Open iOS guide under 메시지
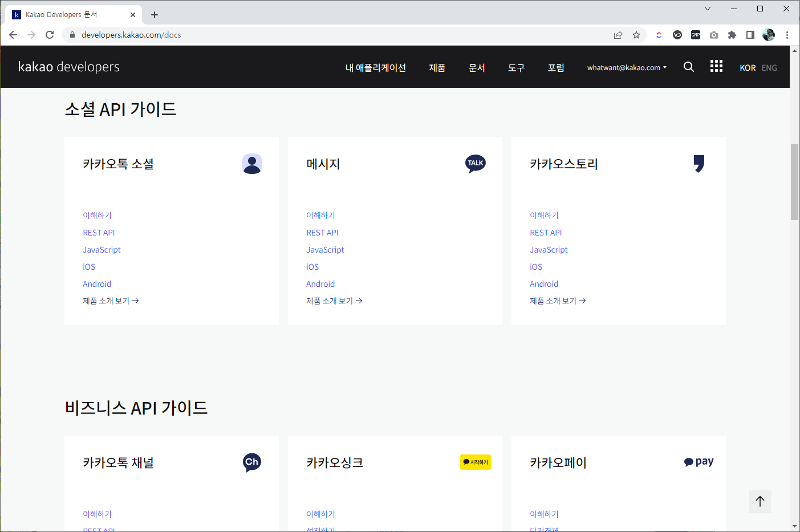Screen dimensions: 800x532 pos(312,267)
